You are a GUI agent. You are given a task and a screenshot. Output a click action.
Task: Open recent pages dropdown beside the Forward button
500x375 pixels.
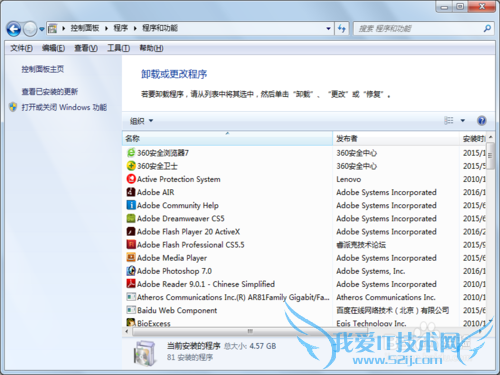(42, 29)
